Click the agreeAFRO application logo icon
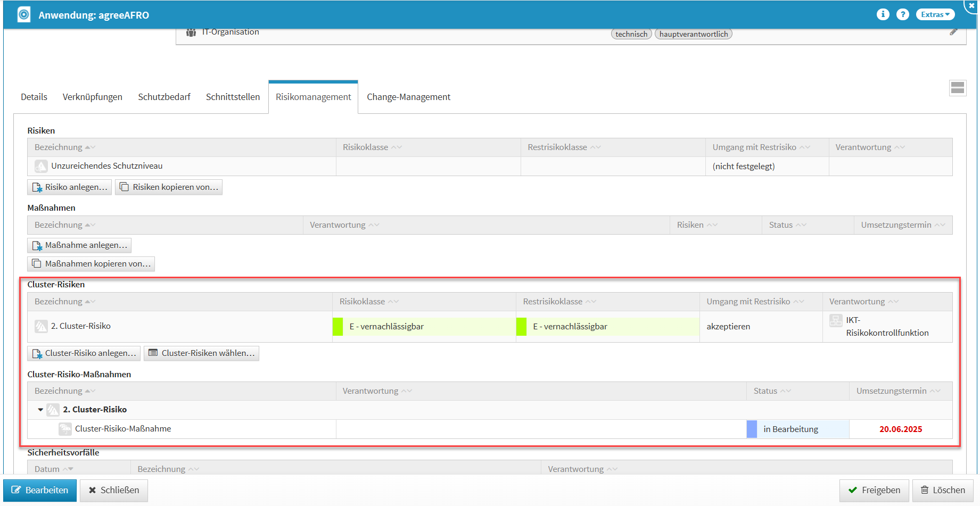This screenshot has width=980, height=506. (24, 14)
